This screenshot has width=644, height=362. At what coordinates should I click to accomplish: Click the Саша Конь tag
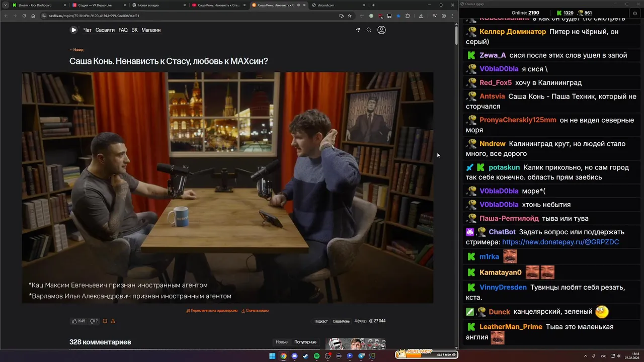(341, 321)
